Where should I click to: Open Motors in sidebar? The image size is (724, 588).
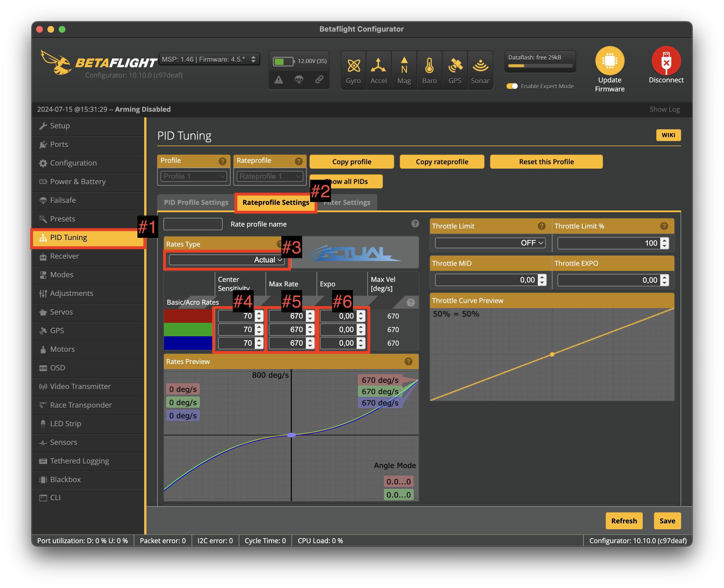click(88, 349)
